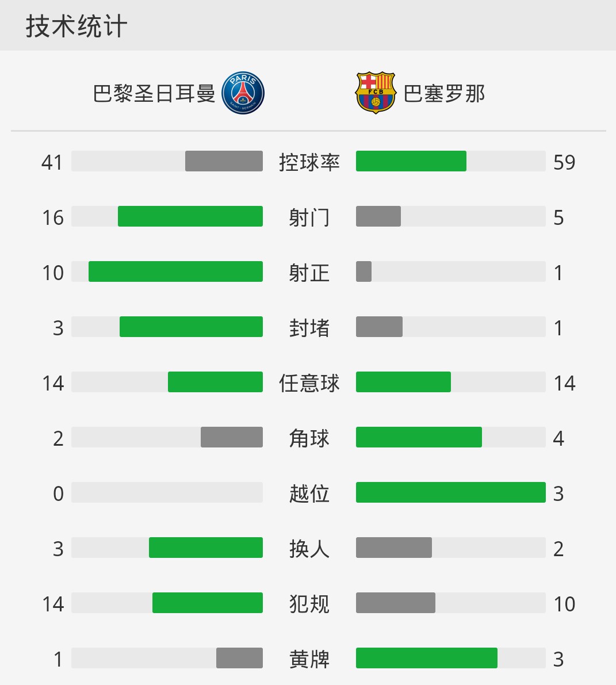Click Barcelona's green 4 corners bar
The image size is (616, 685).
[419, 437]
